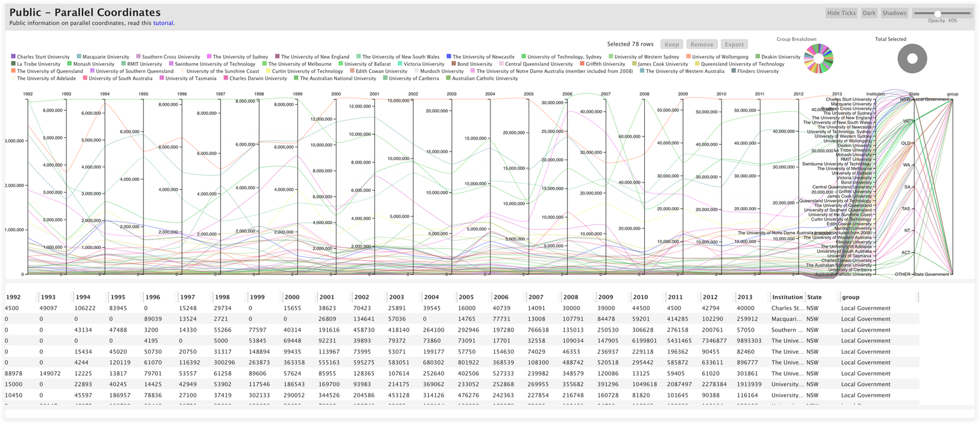
Task: Select Murdoch University legend entry
Action: 439,71
